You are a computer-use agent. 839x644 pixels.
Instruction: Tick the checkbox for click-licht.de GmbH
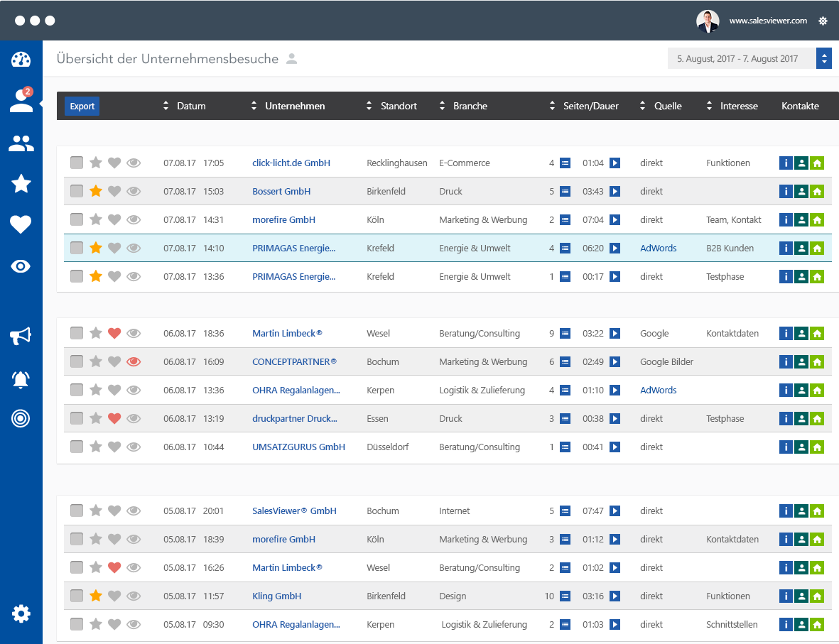pyautogui.click(x=77, y=163)
